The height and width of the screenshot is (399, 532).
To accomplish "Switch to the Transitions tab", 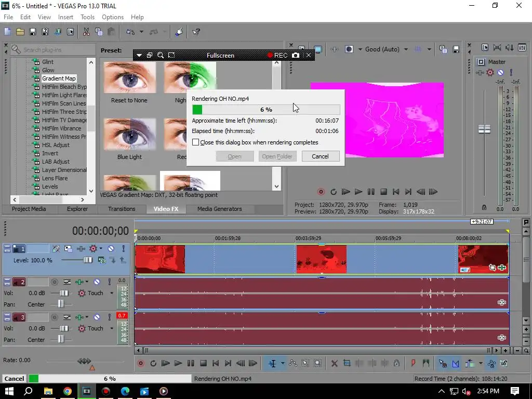I will coord(122,209).
